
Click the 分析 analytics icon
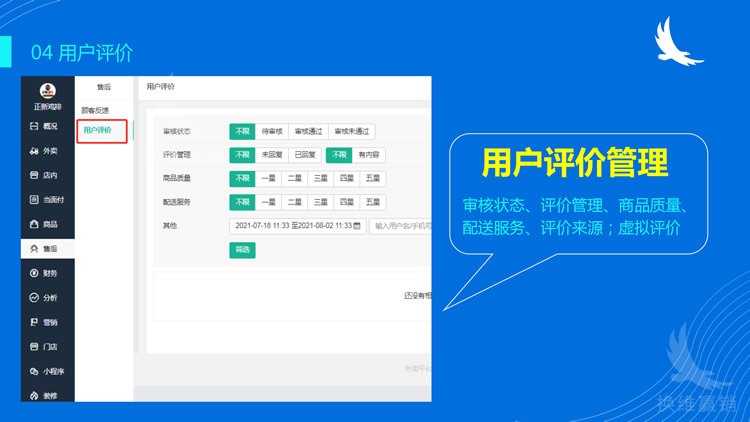pos(34,298)
